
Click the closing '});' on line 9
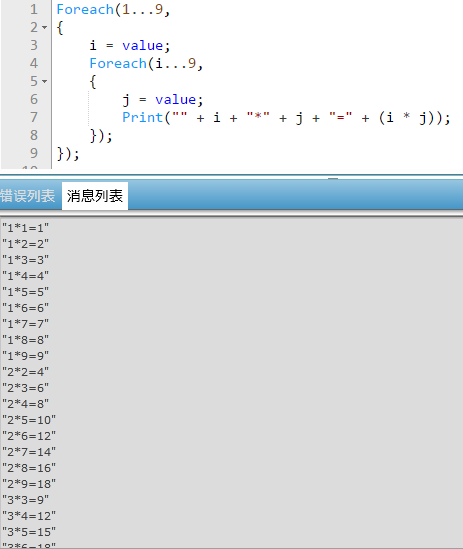tap(68, 154)
